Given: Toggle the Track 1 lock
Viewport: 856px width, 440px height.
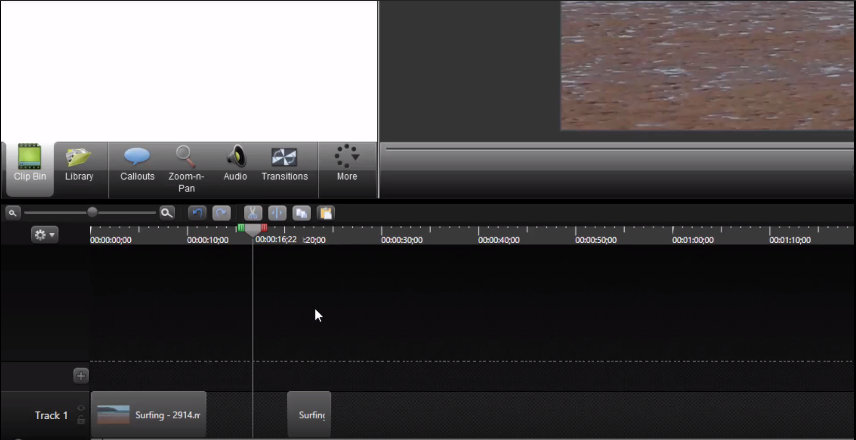Looking at the screenshot, I should pos(81,420).
